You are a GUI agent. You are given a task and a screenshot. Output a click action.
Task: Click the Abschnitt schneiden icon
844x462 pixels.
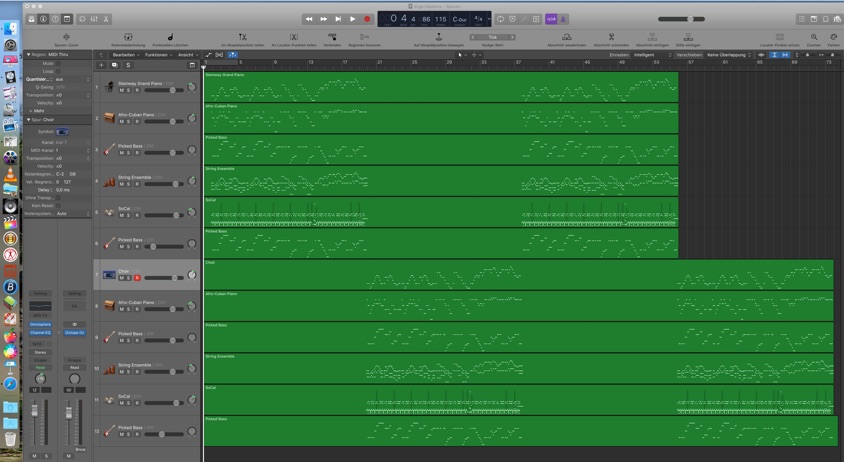[611, 37]
